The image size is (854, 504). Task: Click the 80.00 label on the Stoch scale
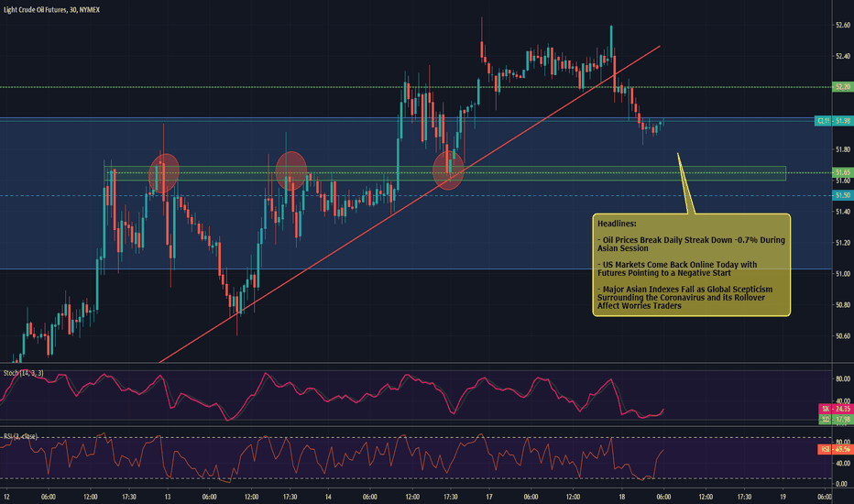[843, 378]
